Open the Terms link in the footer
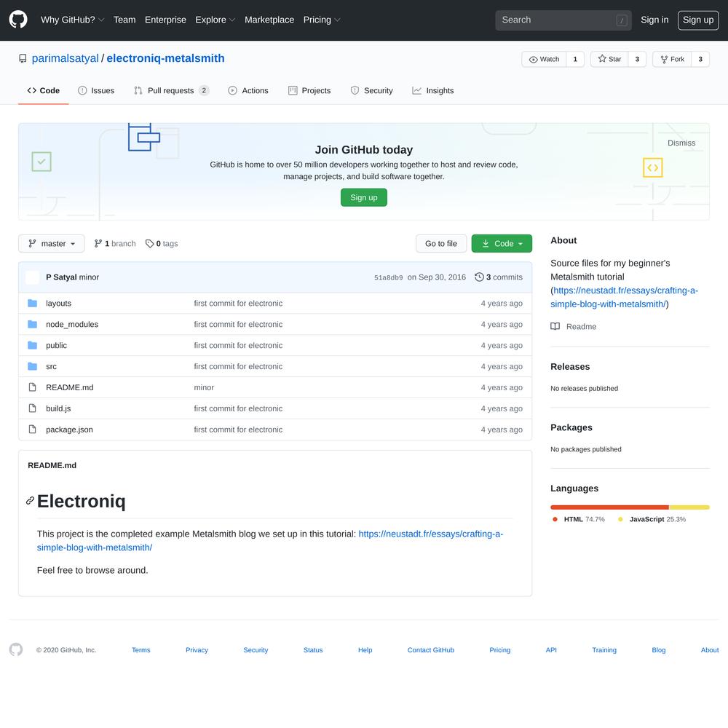Image resolution: width=728 pixels, height=728 pixels. coord(141,650)
